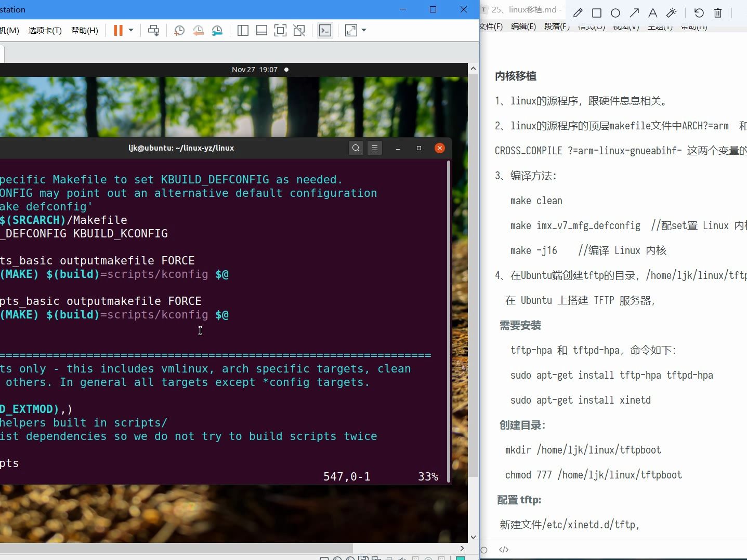Image resolution: width=747 pixels, height=560 pixels.
Task: Open the terminal hamburger menu
Action: 375,148
